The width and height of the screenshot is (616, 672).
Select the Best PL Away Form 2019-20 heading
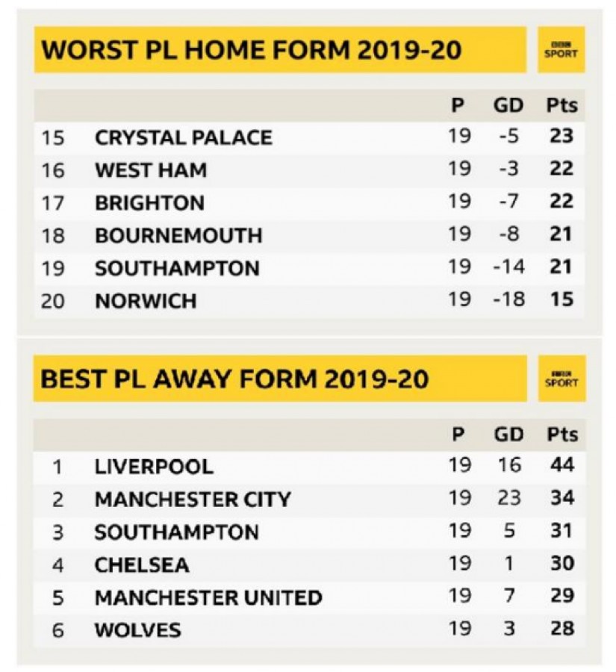(x=234, y=379)
